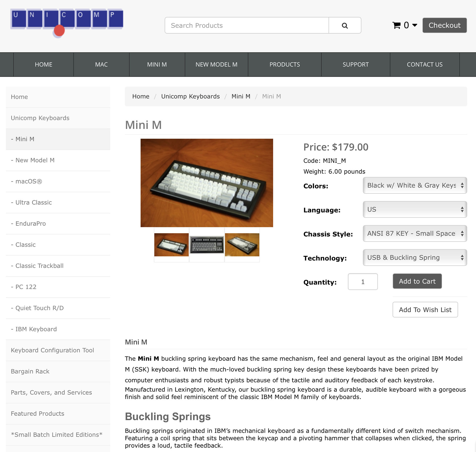Open the NEW MODEL M nav tab
476x452 pixels.
point(216,65)
